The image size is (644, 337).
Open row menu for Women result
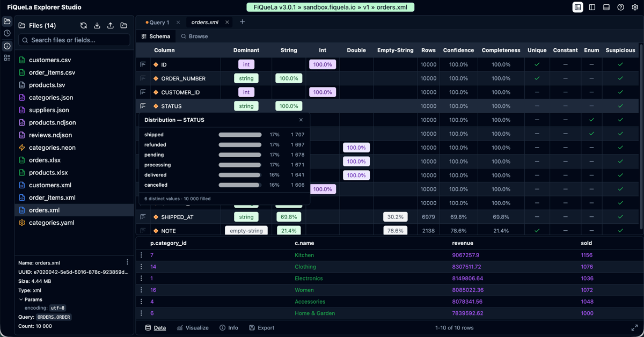click(x=142, y=290)
